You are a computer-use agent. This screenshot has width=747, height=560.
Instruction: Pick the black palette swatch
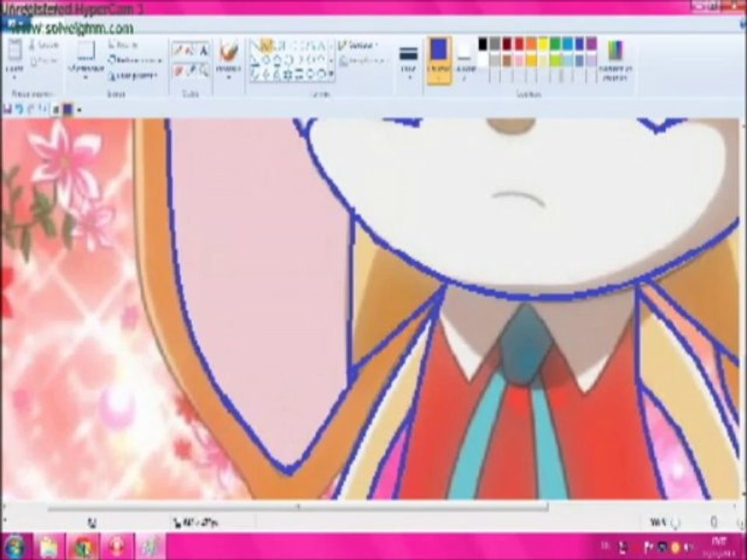(482, 44)
